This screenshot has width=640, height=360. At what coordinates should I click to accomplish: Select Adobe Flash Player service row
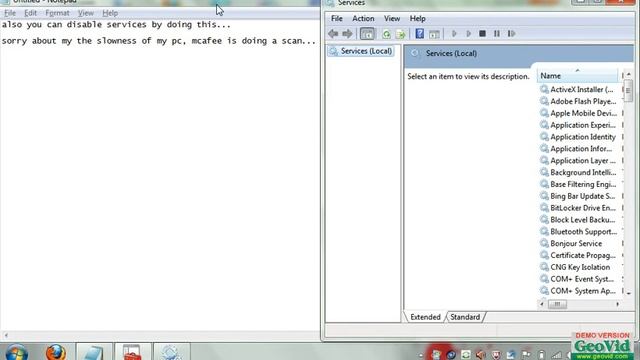coord(578,101)
